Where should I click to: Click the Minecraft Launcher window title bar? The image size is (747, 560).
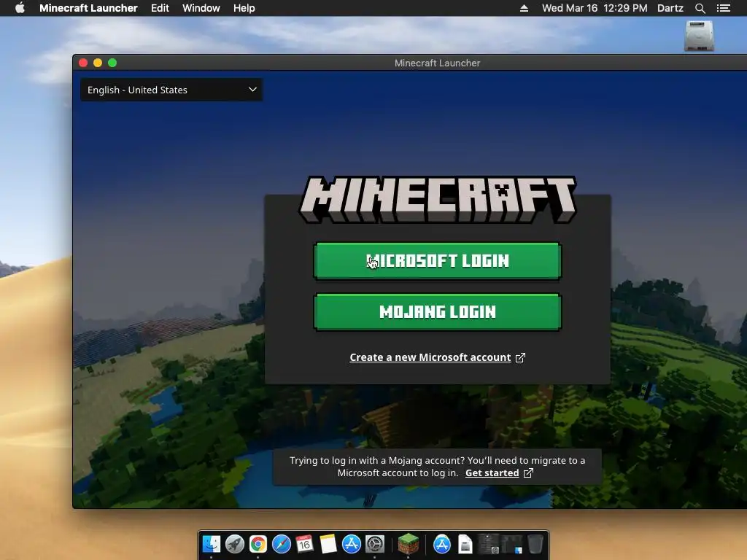click(x=437, y=63)
